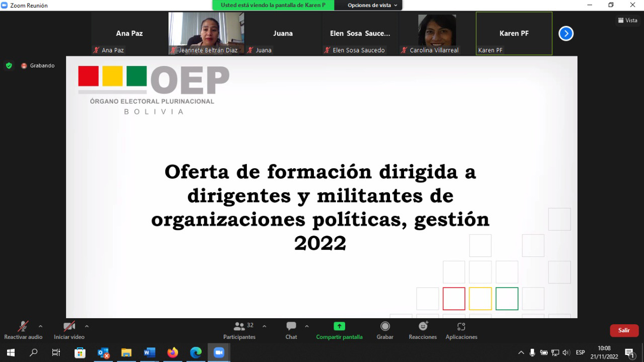The width and height of the screenshot is (644, 362).
Task: Start recording with the Grabar button
Action: (x=385, y=330)
